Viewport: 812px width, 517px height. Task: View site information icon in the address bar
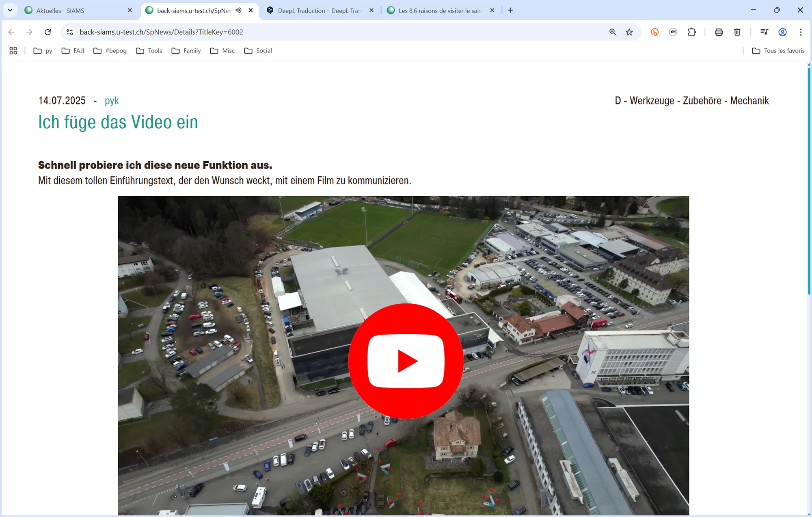click(x=70, y=32)
